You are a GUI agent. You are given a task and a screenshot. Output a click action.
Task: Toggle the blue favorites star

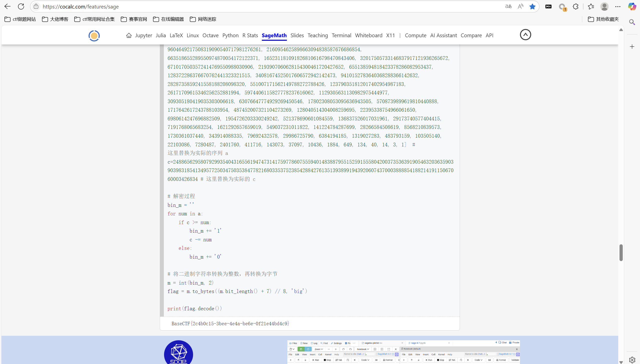[532, 6]
